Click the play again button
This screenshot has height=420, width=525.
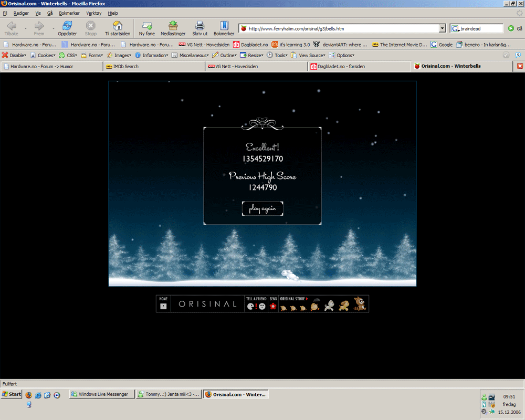point(262,208)
